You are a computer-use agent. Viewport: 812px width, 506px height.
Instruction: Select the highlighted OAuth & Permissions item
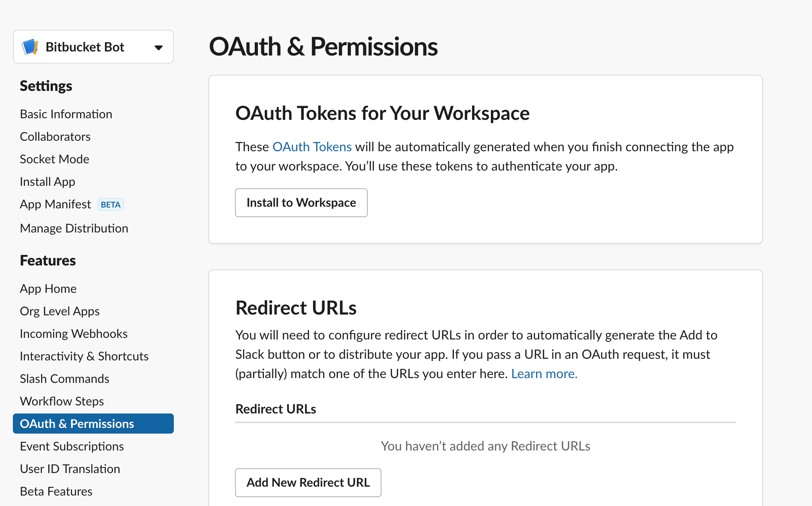pyautogui.click(x=77, y=424)
